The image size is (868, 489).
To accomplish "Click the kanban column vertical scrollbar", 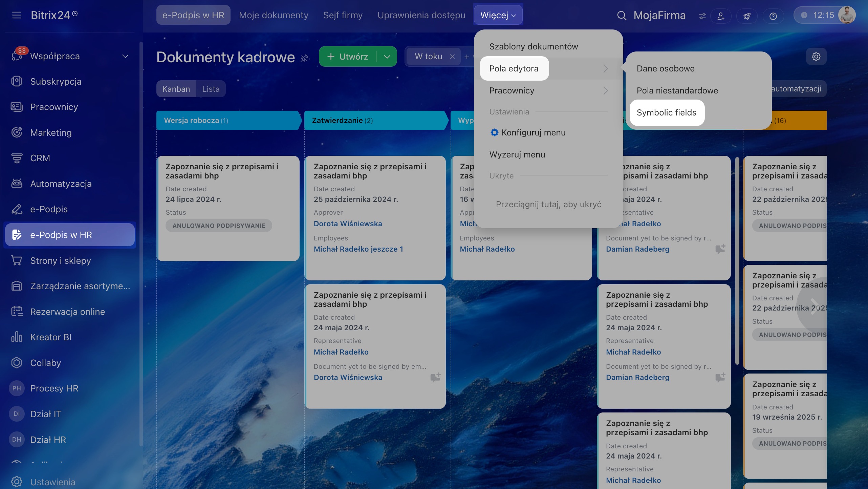I will 737,261.
